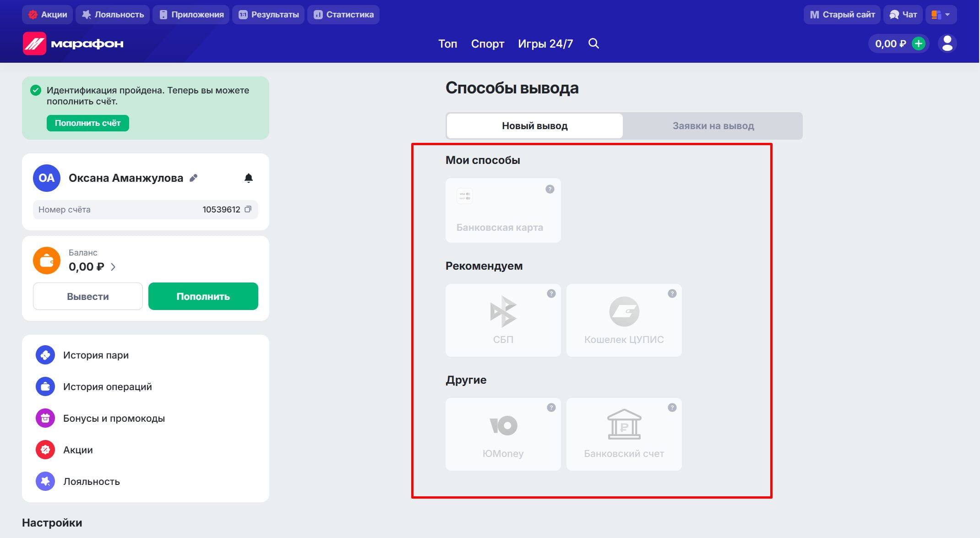
Task: Click the Вывести button
Action: (x=88, y=296)
